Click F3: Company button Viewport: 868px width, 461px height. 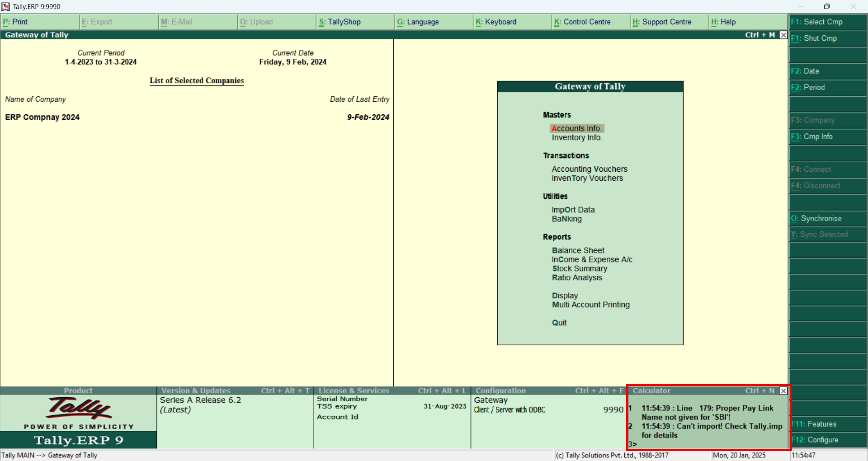[x=828, y=120]
